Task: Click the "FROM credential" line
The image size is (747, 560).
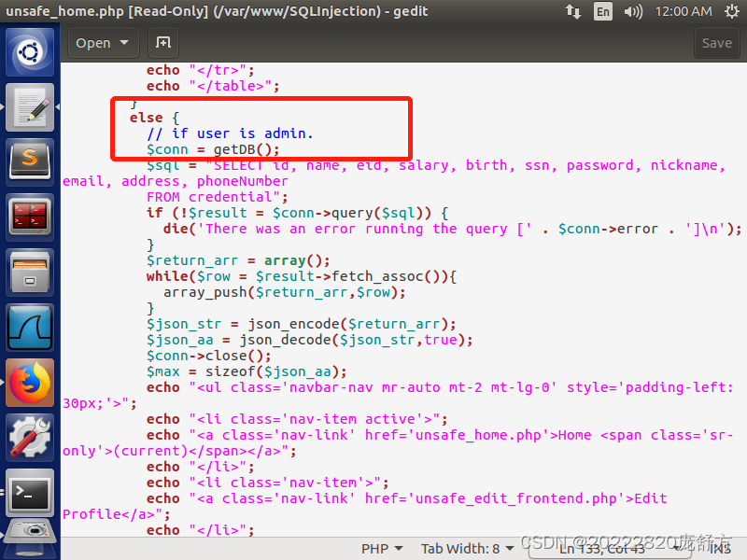Action: point(218,197)
